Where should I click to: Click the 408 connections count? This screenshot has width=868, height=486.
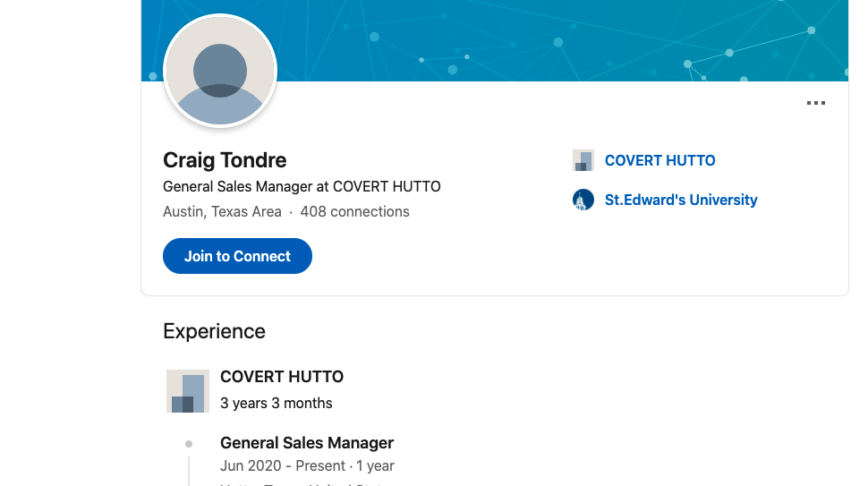(354, 212)
